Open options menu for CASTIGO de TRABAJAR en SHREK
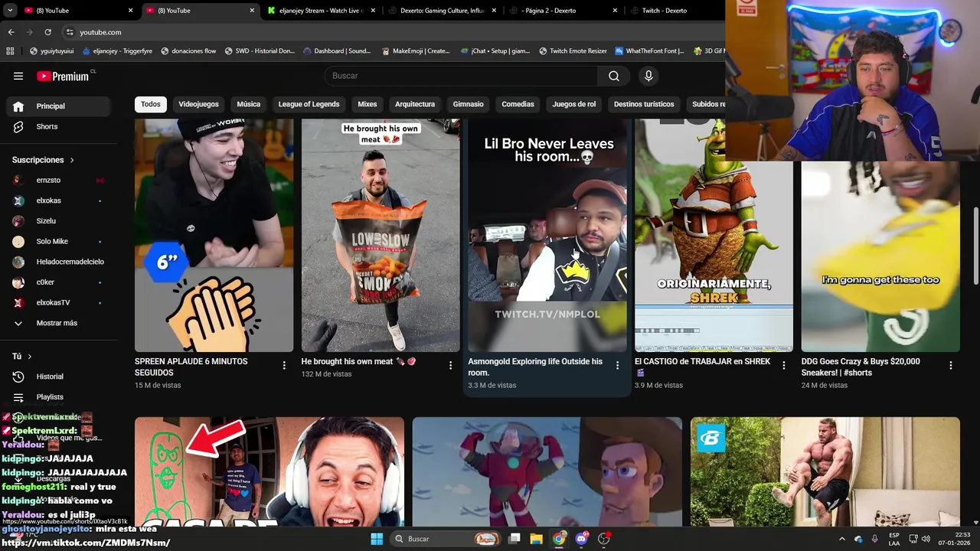Screen dimensions: 980x551 pyautogui.click(x=784, y=366)
